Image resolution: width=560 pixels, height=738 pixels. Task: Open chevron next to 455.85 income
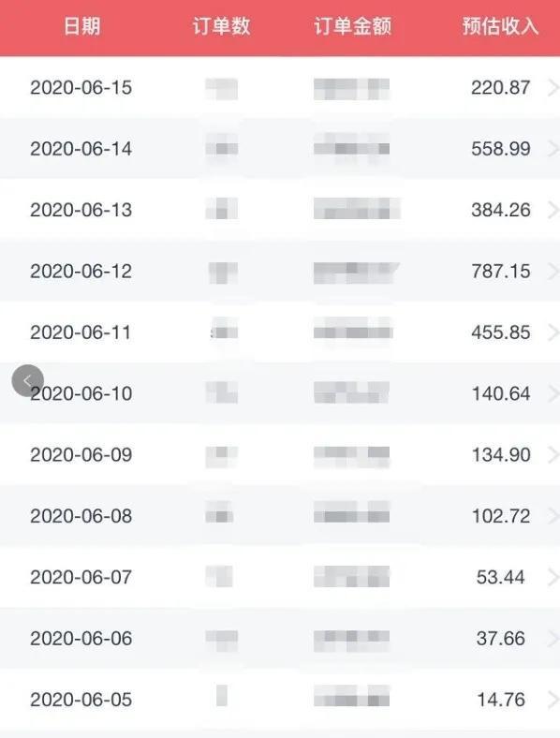[x=553, y=332]
